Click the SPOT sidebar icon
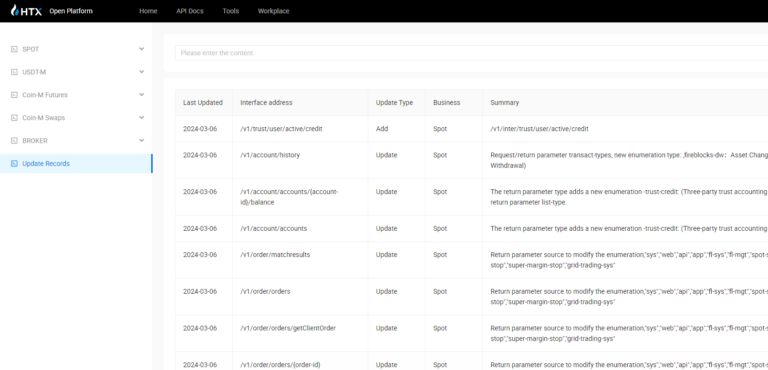 (x=14, y=49)
